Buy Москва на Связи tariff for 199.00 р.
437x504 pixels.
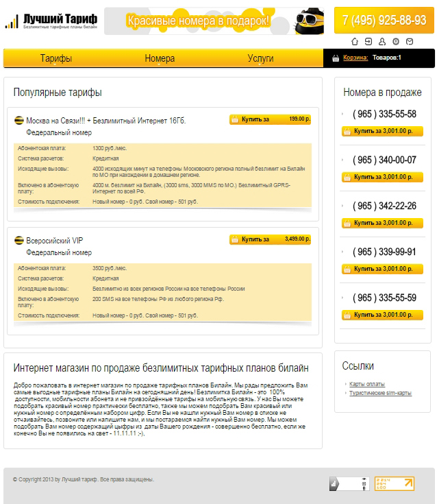(x=270, y=119)
